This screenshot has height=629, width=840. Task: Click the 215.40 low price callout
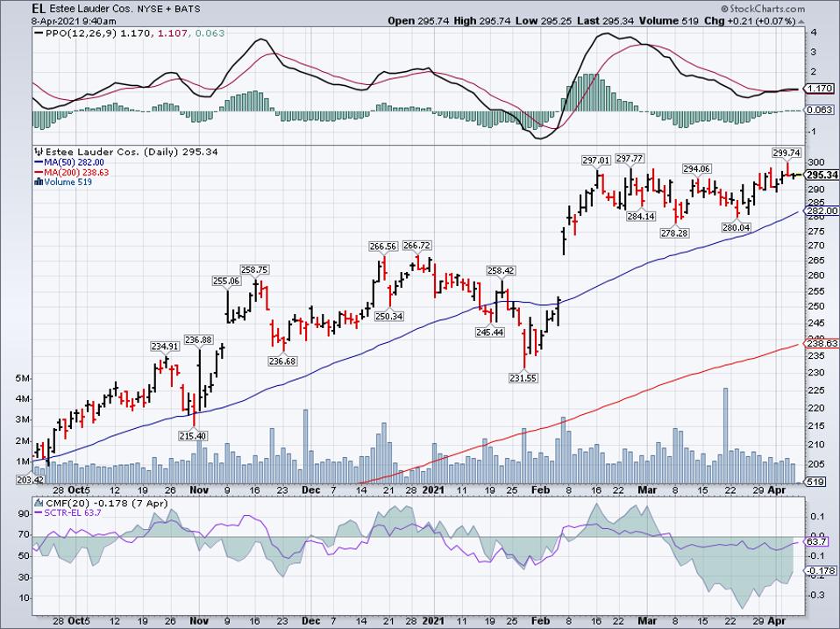coord(193,436)
